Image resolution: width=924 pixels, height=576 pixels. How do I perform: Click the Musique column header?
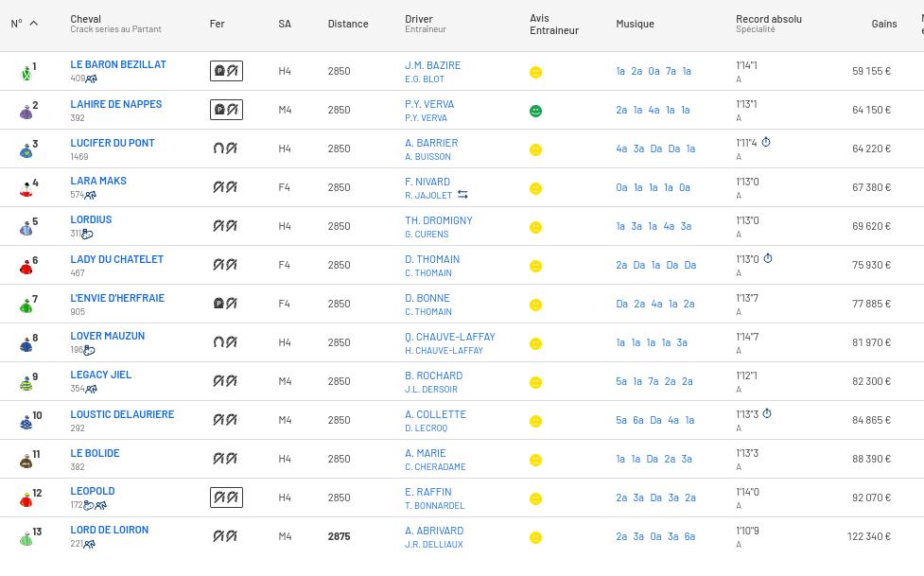[x=635, y=24]
